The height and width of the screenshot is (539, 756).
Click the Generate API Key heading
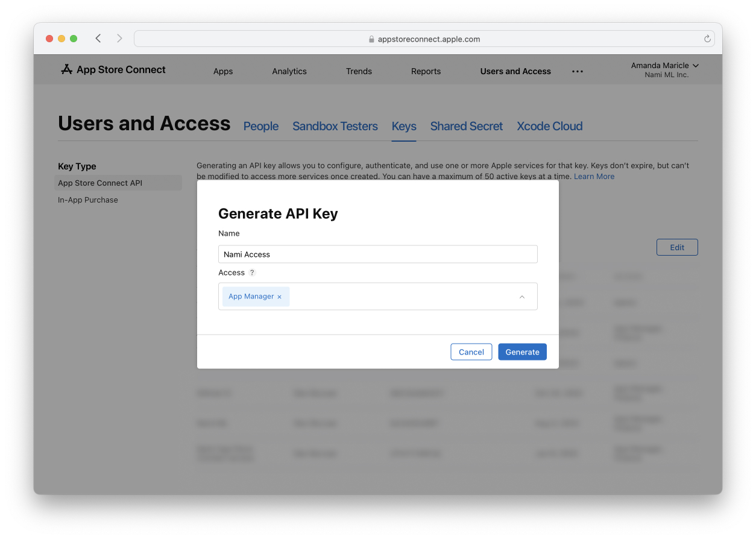pos(278,213)
